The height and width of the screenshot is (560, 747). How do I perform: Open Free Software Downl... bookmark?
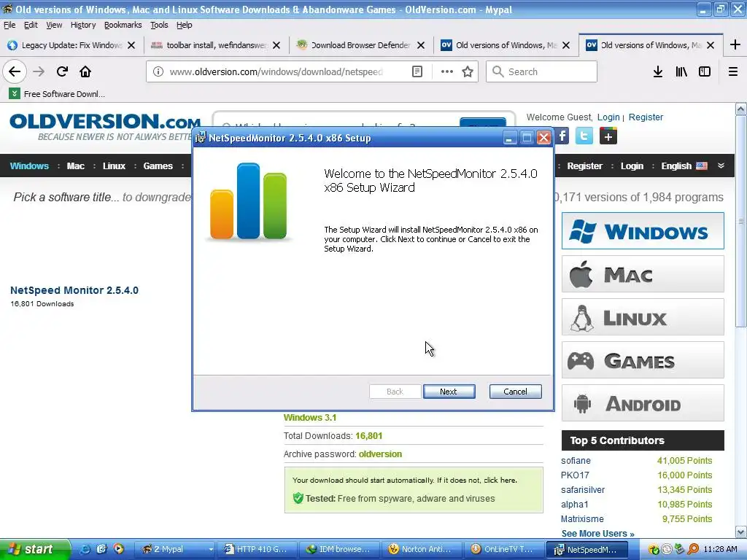[x=58, y=94]
